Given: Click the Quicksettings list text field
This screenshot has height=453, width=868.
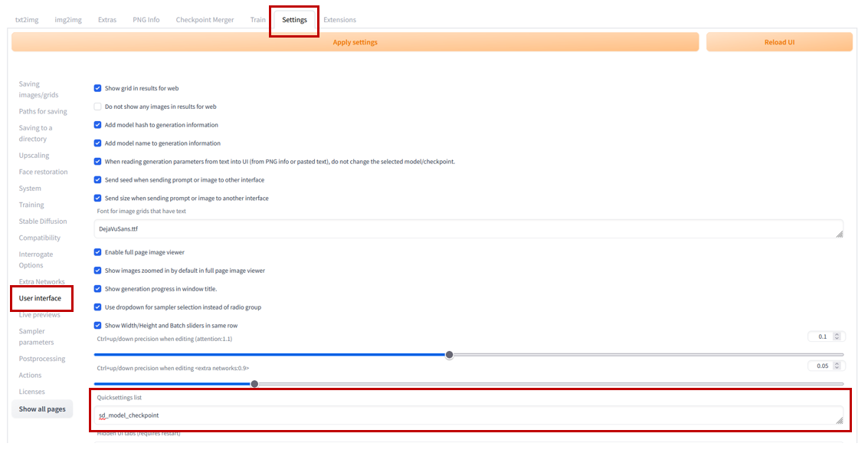Looking at the screenshot, I should tap(467, 415).
